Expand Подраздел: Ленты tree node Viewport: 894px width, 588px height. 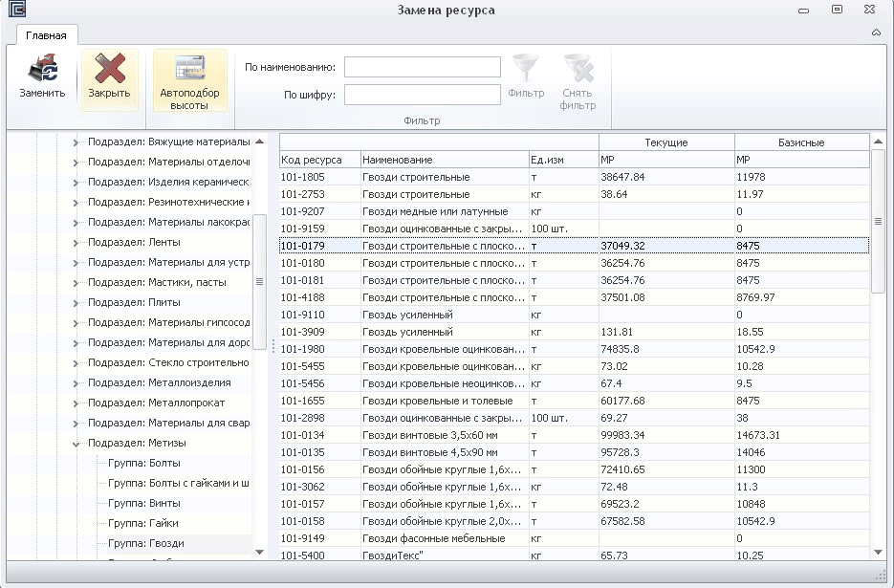(x=76, y=243)
